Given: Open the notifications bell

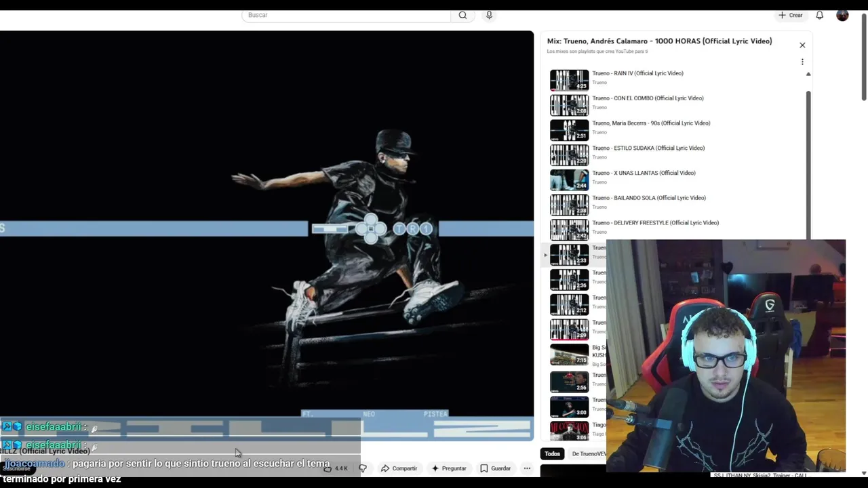Looking at the screenshot, I should pyautogui.click(x=819, y=15).
